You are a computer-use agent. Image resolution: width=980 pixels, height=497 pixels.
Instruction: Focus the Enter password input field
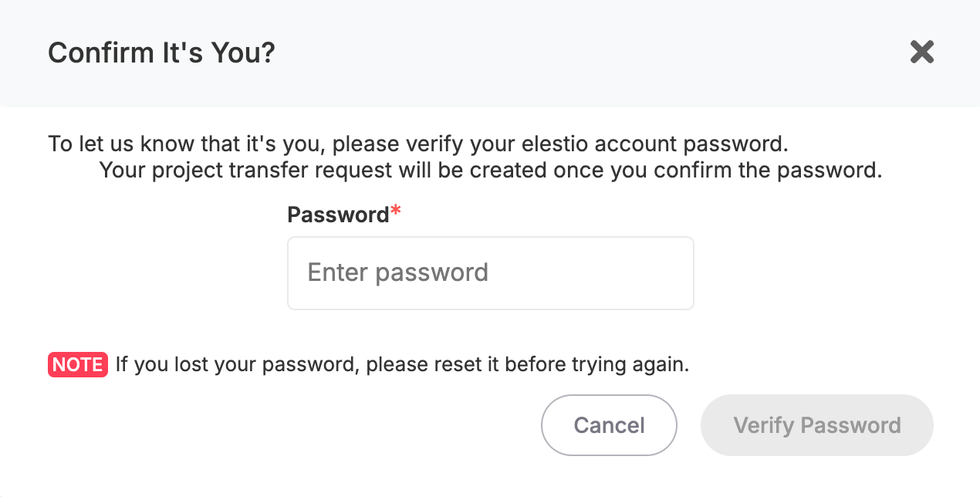point(490,273)
